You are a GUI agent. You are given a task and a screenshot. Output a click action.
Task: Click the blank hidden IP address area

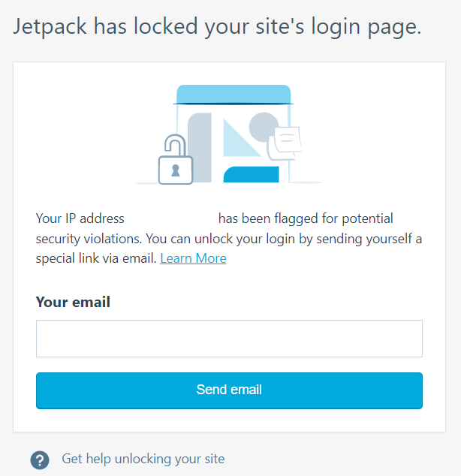pos(171,219)
